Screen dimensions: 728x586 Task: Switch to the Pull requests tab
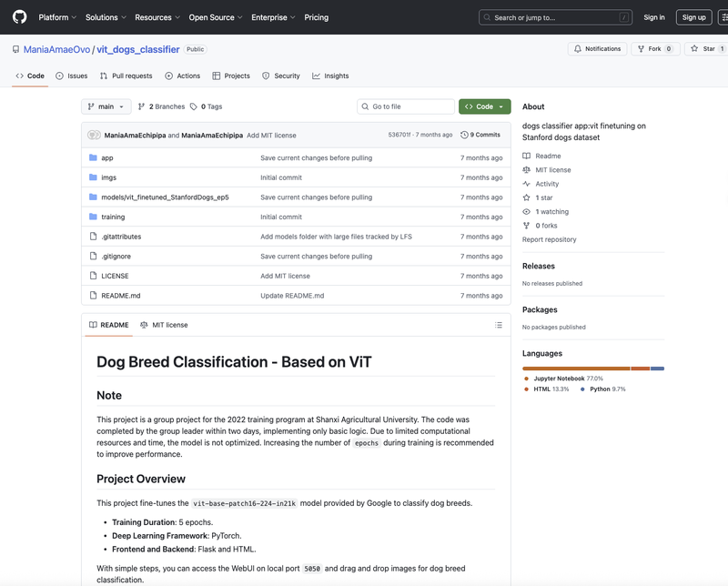click(126, 76)
